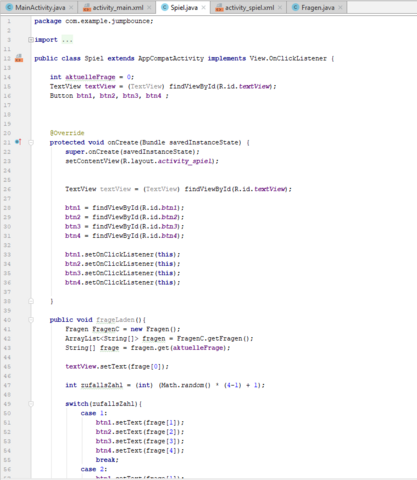417x480 pixels.
Task: Switch to the Fragen.java tab
Action: [318, 7]
